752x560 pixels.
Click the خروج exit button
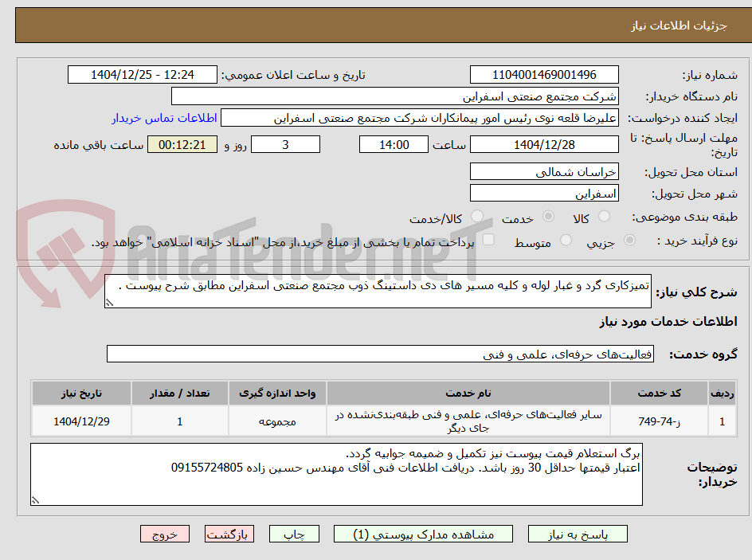(x=164, y=534)
